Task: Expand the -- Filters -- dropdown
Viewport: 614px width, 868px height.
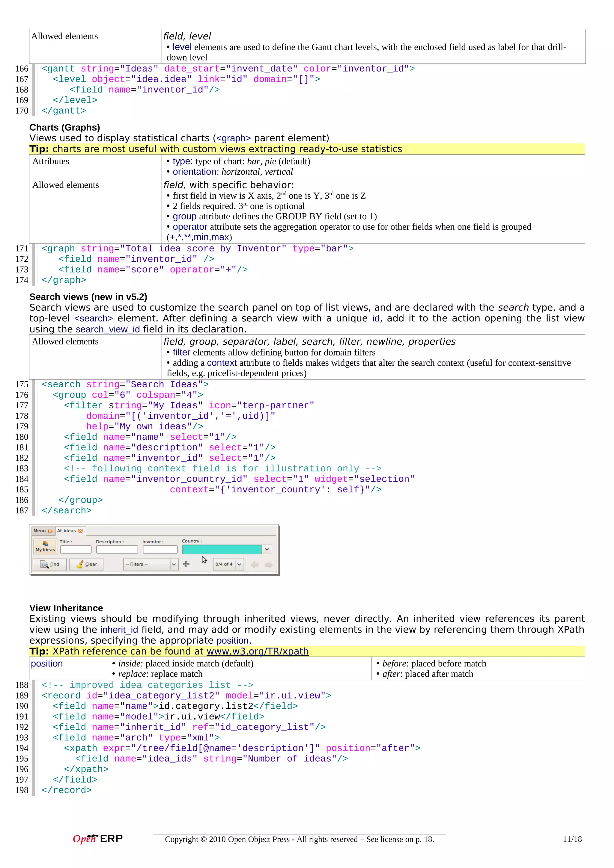Action: 174,564
